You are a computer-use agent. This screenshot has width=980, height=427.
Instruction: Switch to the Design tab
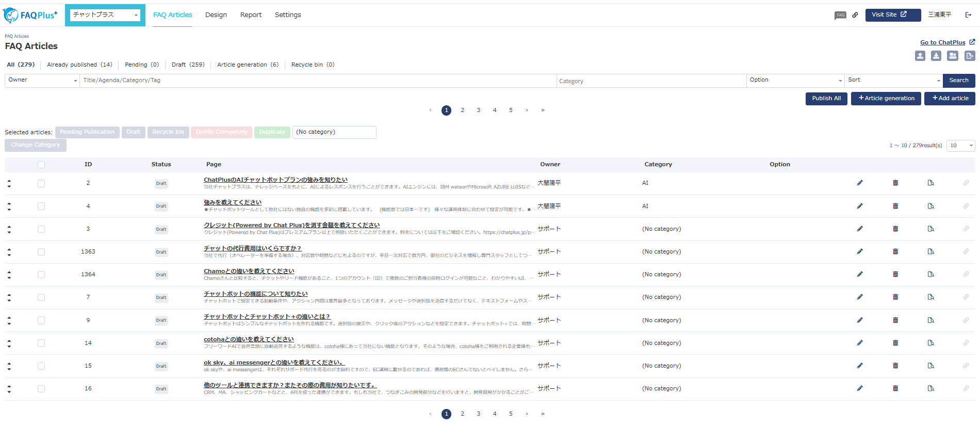tap(216, 15)
